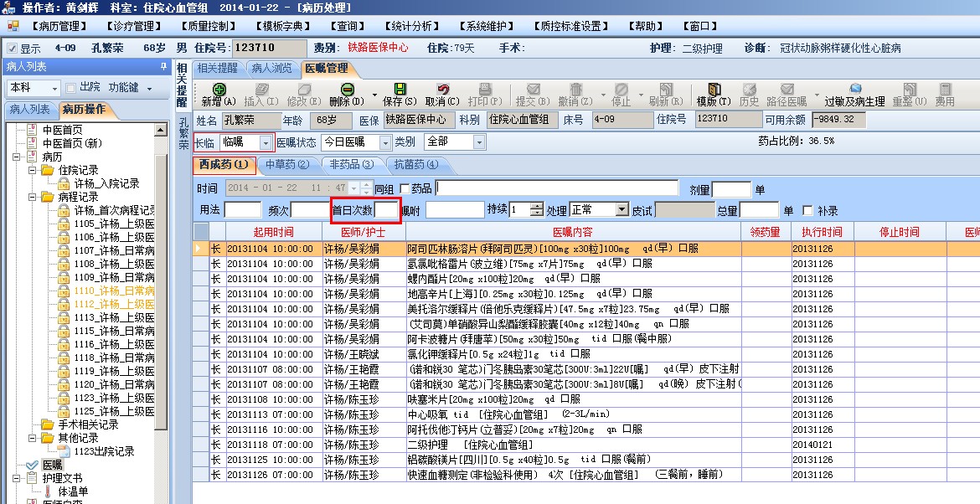Switch to the 病人列表 tab
This screenshot has height=504, width=980.
point(30,110)
